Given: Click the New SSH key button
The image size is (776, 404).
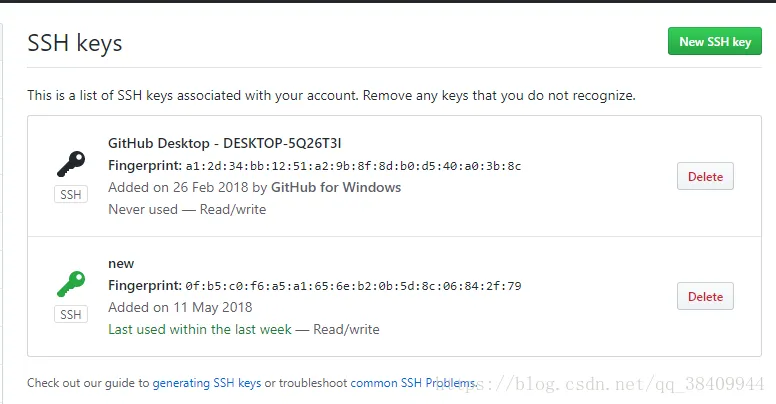Looking at the screenshot, I should click(x=714, y=42).
